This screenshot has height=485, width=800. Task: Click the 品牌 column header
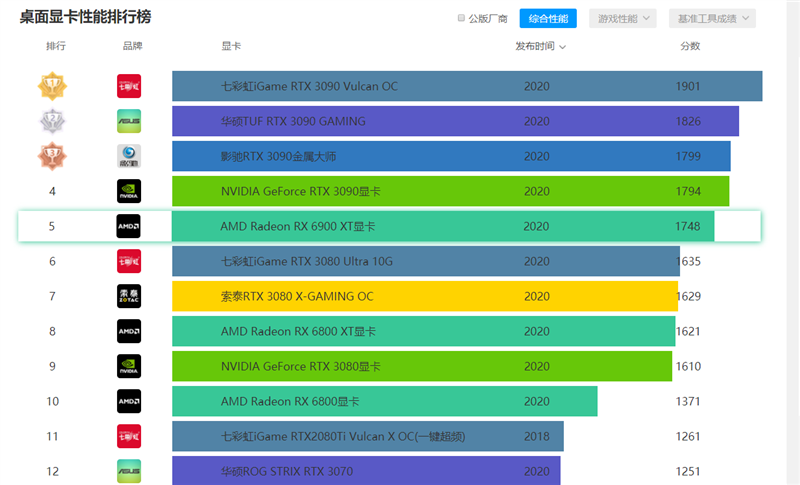tap(132, 46)
